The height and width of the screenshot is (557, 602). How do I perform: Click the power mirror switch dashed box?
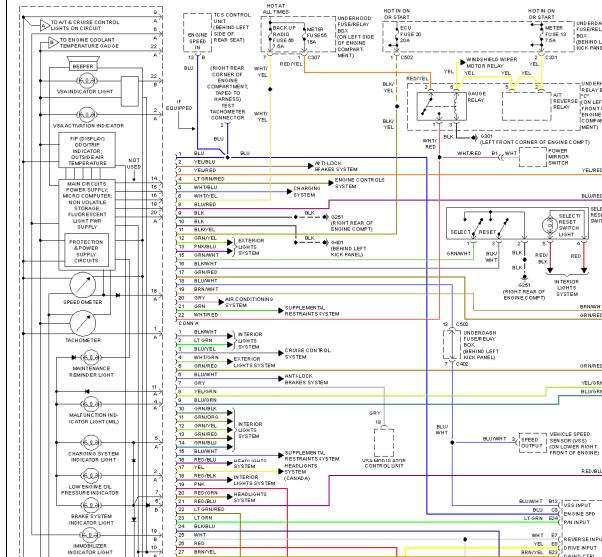pyautogui.click(x=533, y=157)
